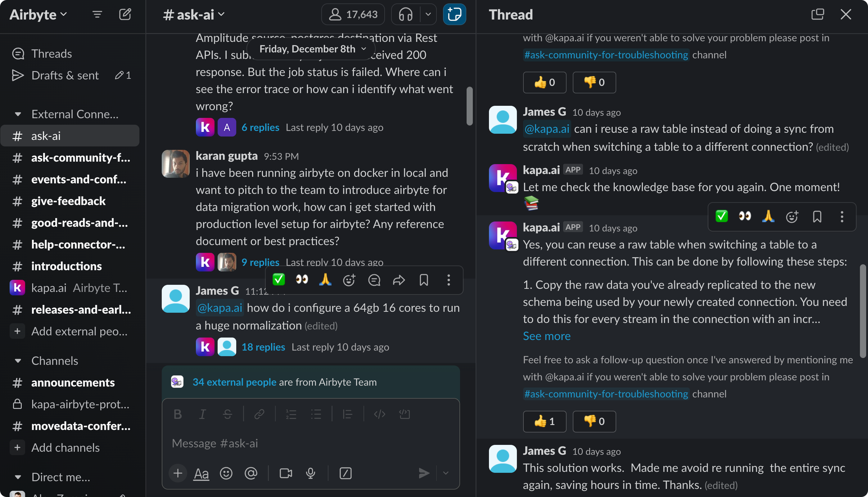Toggle thumbs up reaction on kapa.ai reply
868x497 pixels.
[x=544, y=421]
